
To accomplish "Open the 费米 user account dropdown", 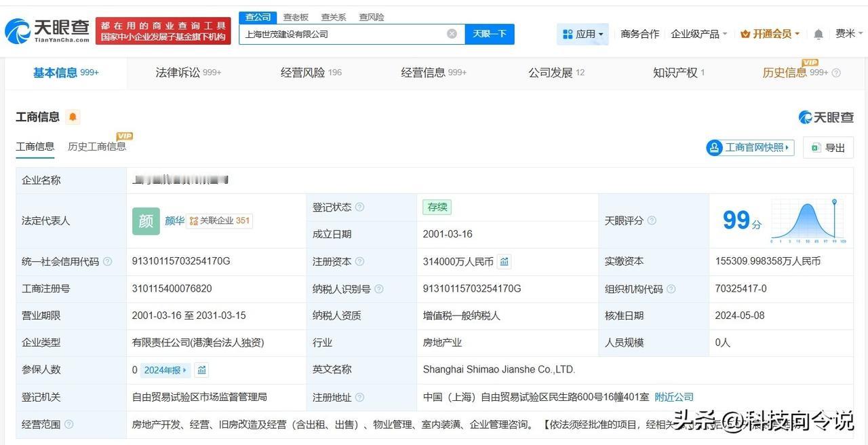I will tap(849, 34).
